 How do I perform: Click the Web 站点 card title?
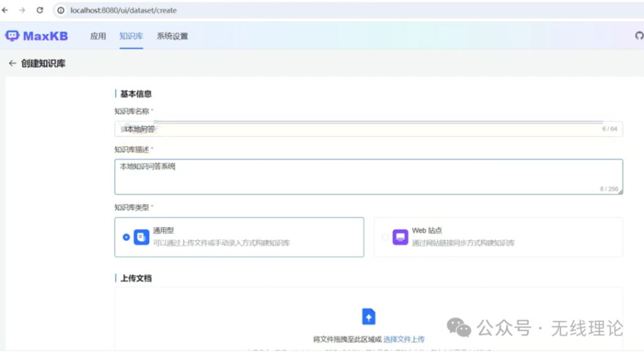(x=427, y=230)
